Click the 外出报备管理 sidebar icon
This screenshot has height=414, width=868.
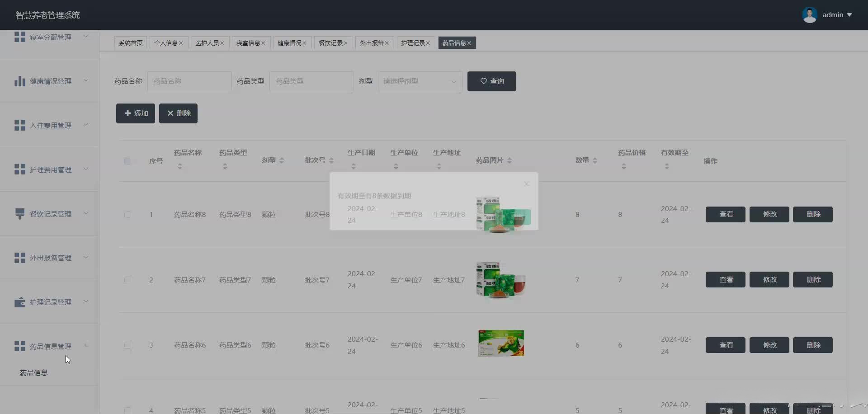(19, 258)
